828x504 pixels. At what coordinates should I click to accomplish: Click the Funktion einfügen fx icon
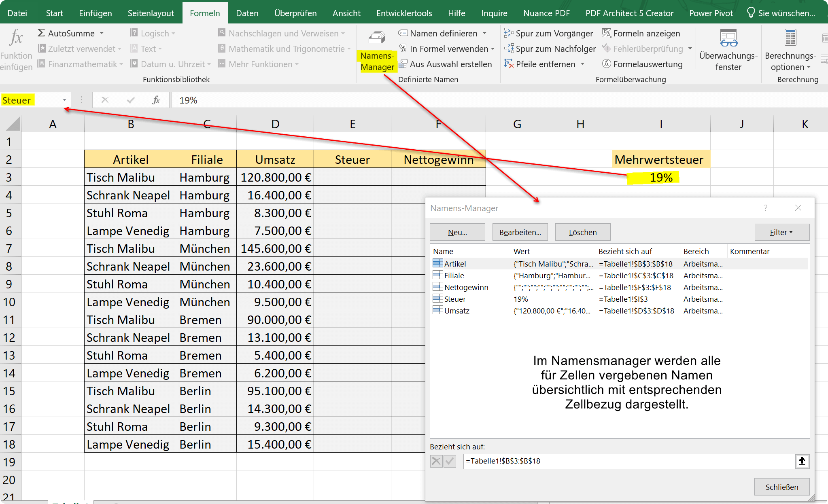pos(16,37)
